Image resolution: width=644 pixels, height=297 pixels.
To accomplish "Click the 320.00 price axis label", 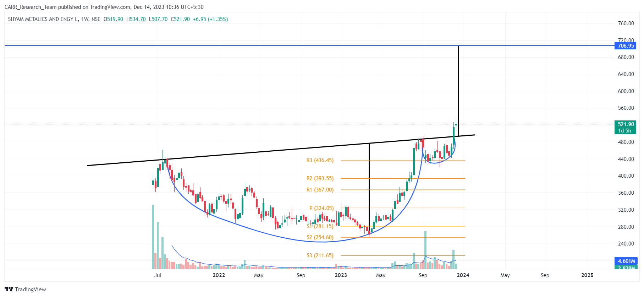I will 626,210.
